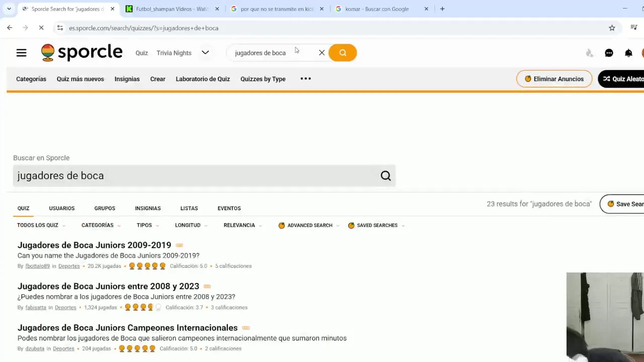The height and width of the screenshot is (362, 644).
Task: Open the CATEGORÍAS filter dropdown
Action: 101,225
